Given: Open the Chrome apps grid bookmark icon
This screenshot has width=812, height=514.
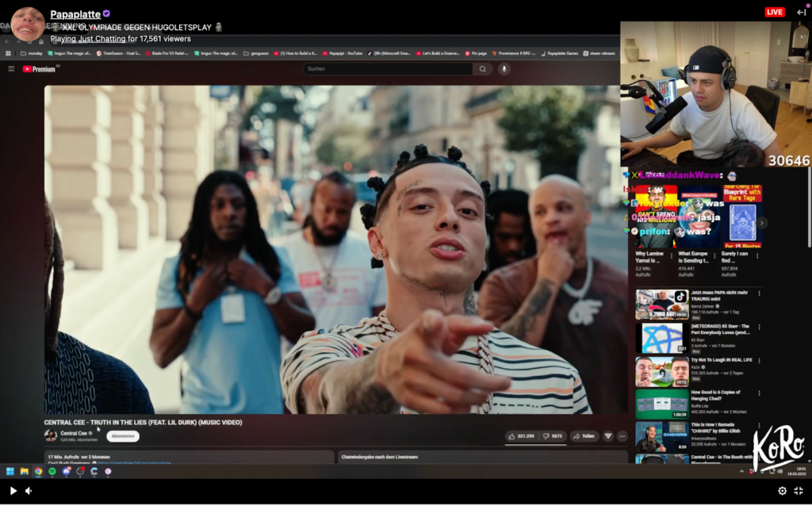Looking at the screenshot, I should (x=8, y=53).
